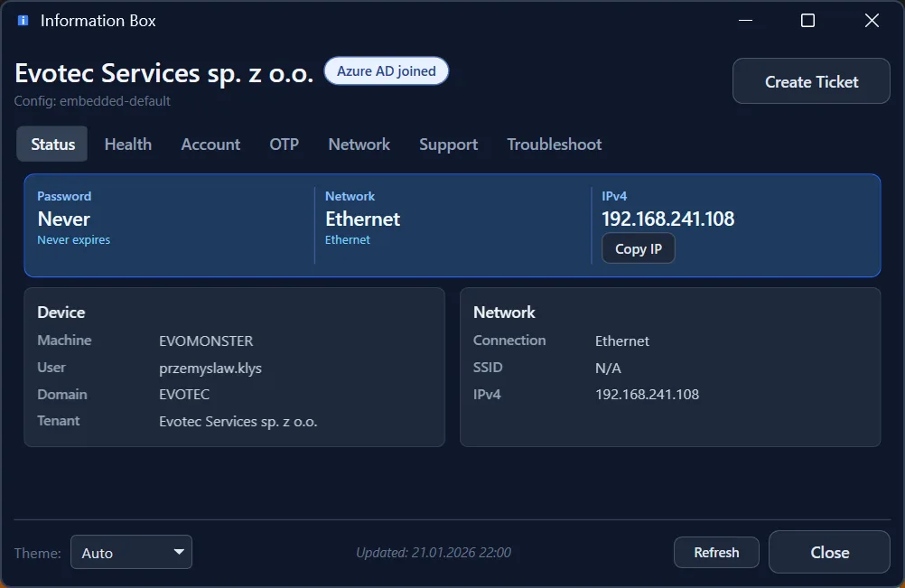This screenshot has height=588, width=905.
Task: Click the Connection value Ethernet
Action: click(622, 341)
